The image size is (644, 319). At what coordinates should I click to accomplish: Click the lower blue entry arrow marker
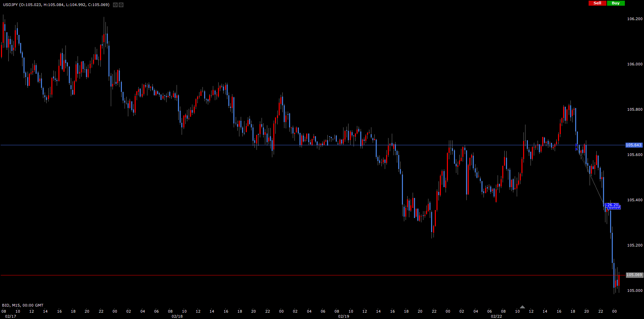point(577,149)
